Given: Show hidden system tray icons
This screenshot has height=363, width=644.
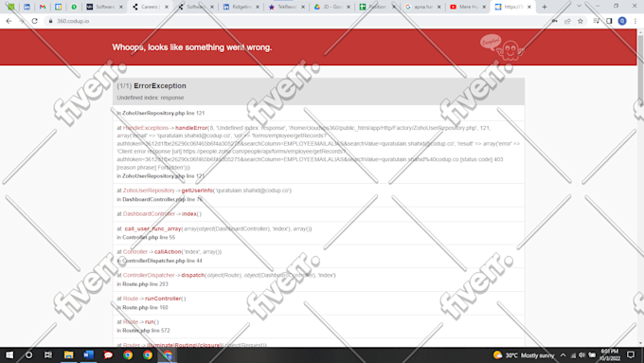Looking at the screenshot, I should [563, 355].
